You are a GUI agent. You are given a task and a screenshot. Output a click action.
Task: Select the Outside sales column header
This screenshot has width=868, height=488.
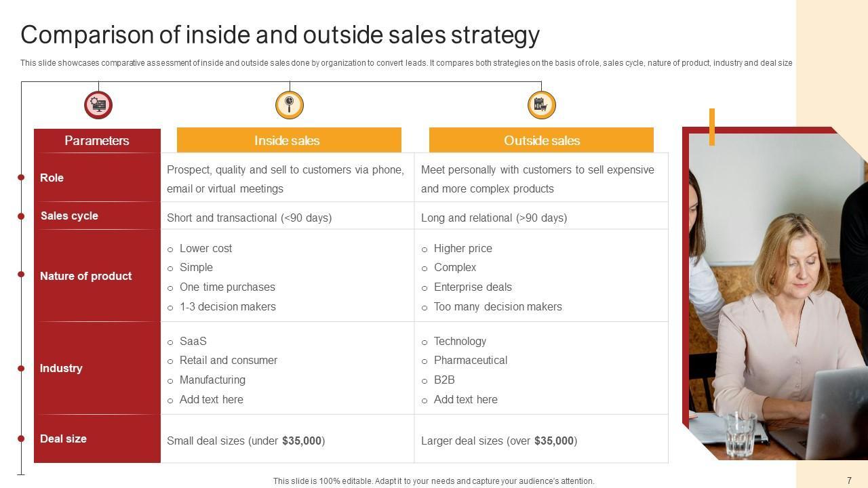(x=541, y=141)
